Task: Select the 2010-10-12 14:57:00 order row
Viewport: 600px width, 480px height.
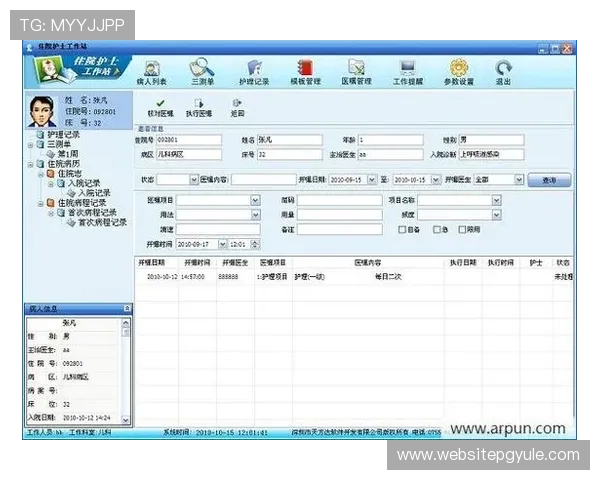Action: coord(354,276)
